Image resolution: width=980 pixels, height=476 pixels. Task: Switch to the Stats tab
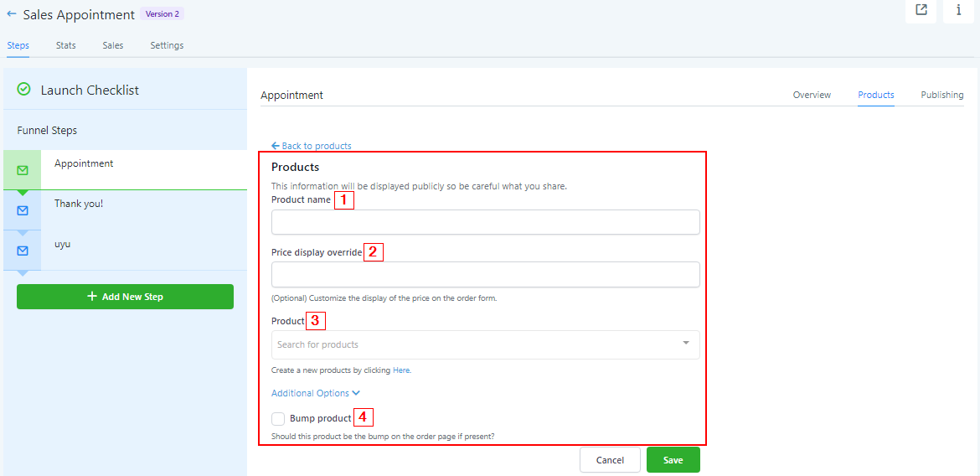click(66, 45)
